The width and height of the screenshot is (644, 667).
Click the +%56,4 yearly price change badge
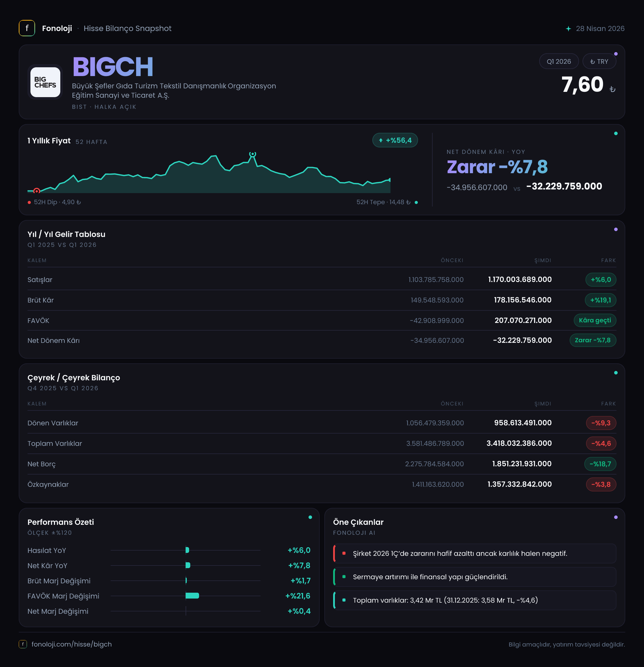(x=395, y=140)
